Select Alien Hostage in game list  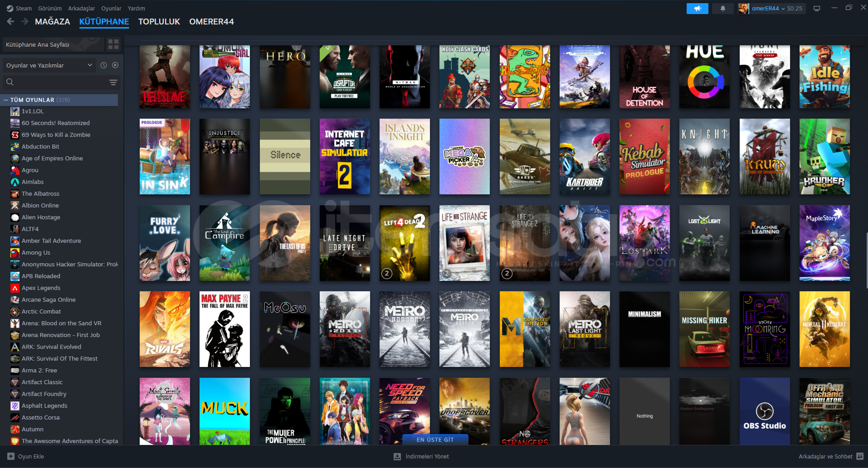pos(41,217)
